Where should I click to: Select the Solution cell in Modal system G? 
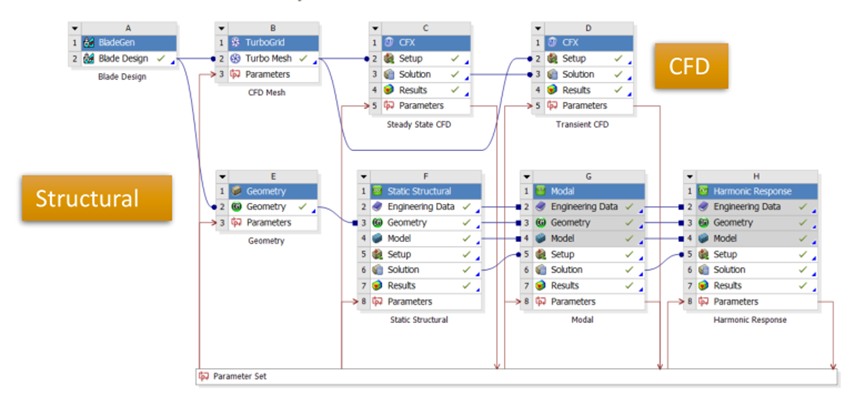coord(589,270)
